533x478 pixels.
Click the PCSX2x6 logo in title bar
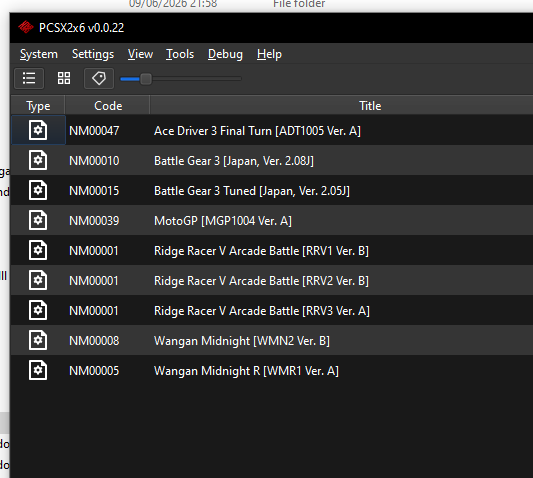click(26, 27)
